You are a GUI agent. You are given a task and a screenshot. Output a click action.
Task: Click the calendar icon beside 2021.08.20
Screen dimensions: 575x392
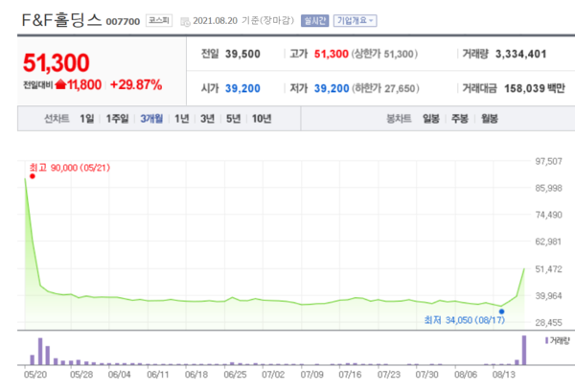click(185, 22)
